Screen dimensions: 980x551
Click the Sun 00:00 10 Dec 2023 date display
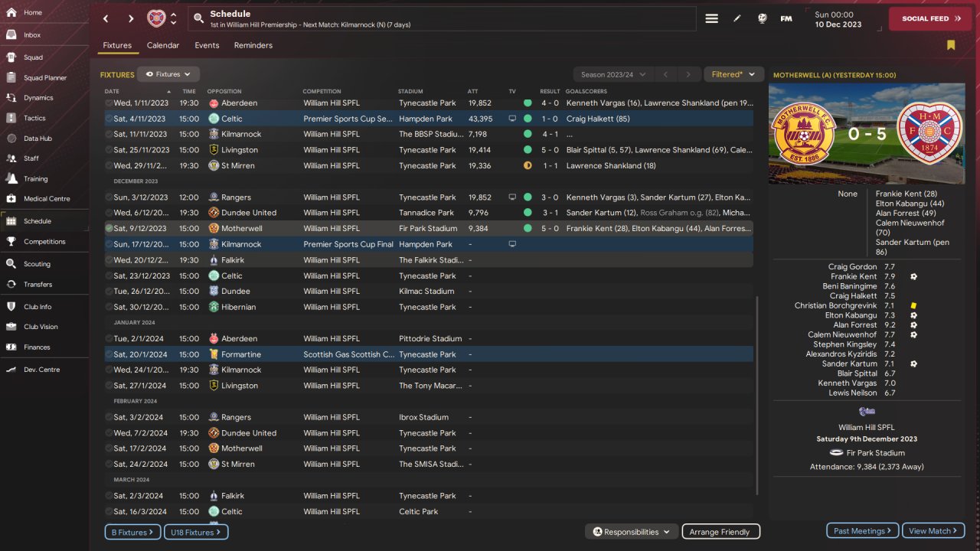coord(838,19)
